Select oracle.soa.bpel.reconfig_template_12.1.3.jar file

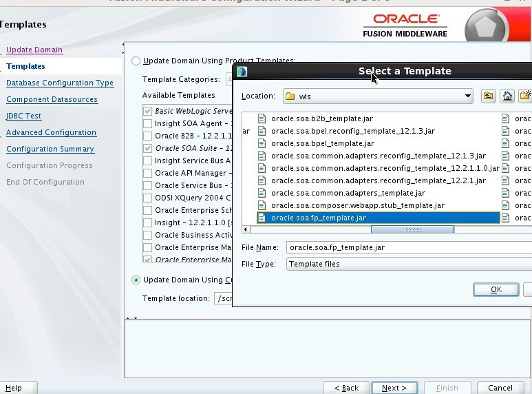click(353, 131)
